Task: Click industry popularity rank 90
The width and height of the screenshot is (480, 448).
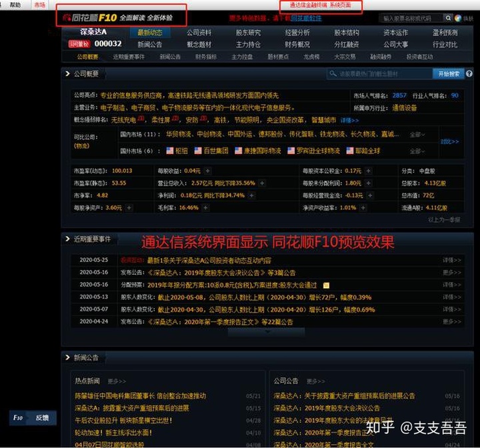Action: 455,95
